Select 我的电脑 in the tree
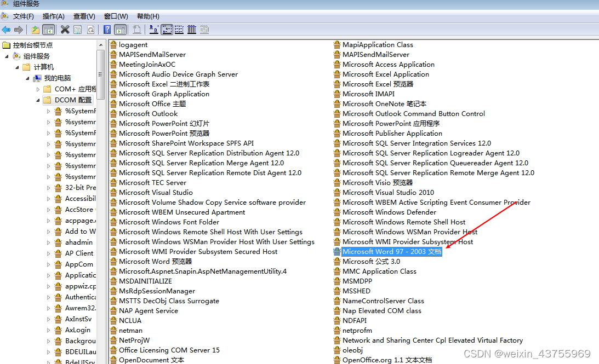 (58, 78)
